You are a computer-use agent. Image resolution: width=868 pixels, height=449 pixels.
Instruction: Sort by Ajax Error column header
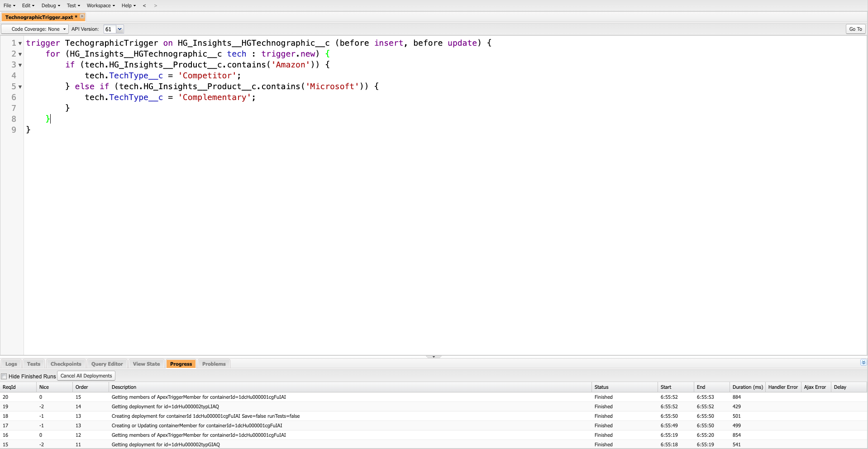[x=816, y=387]
